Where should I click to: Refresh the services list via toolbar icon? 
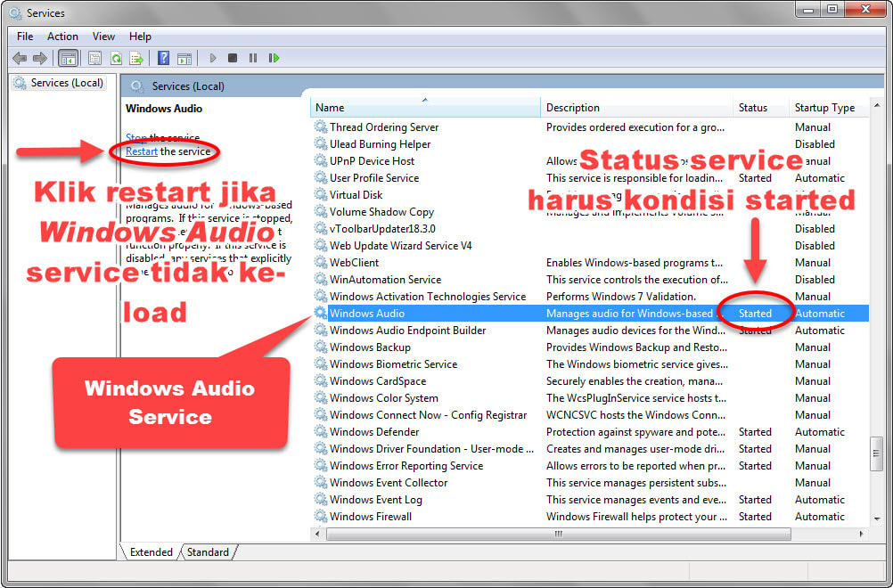[116, 58]
